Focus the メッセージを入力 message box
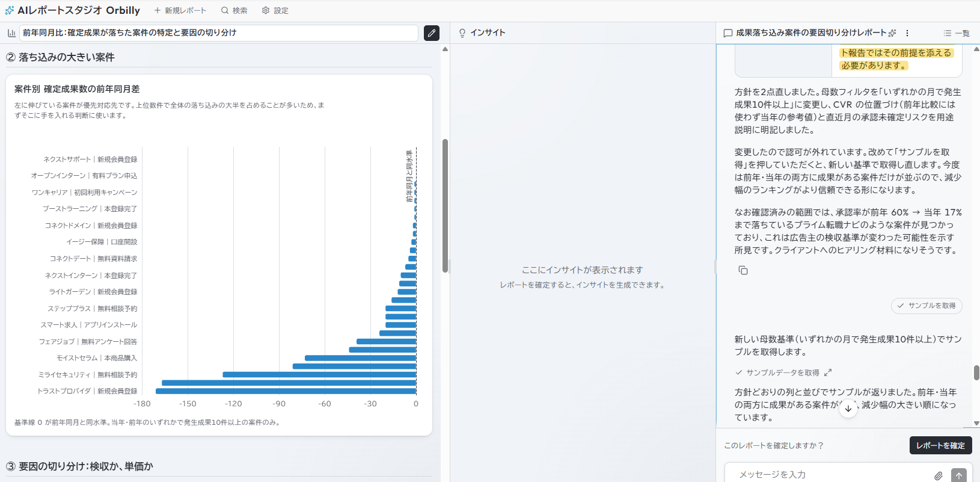This screenshot has width=980, height=482. point(833,475)
